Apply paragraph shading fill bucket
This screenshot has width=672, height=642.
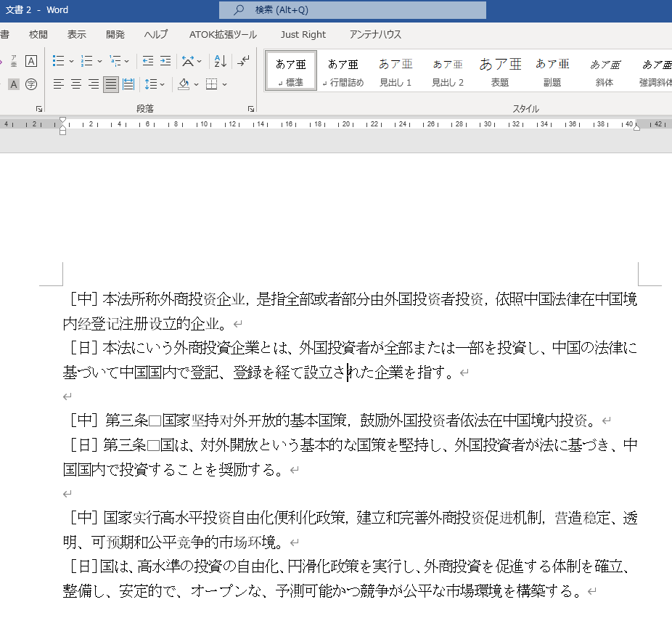pos(184,84)
